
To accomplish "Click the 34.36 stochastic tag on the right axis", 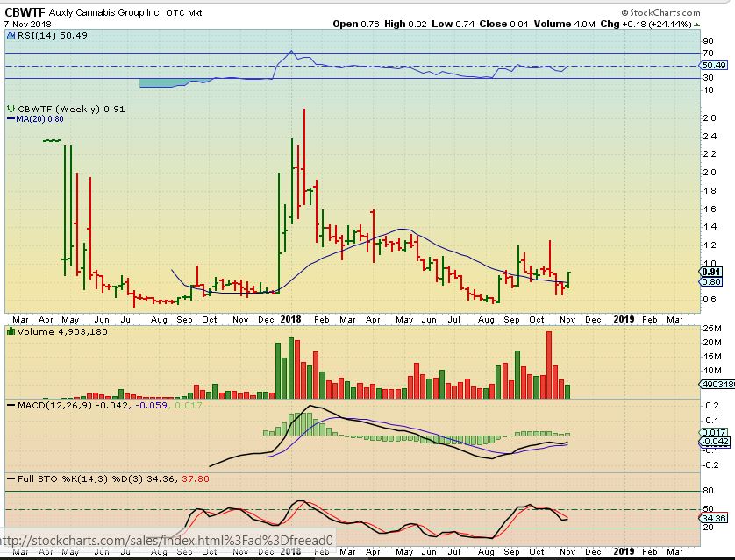I will (714, 518).
